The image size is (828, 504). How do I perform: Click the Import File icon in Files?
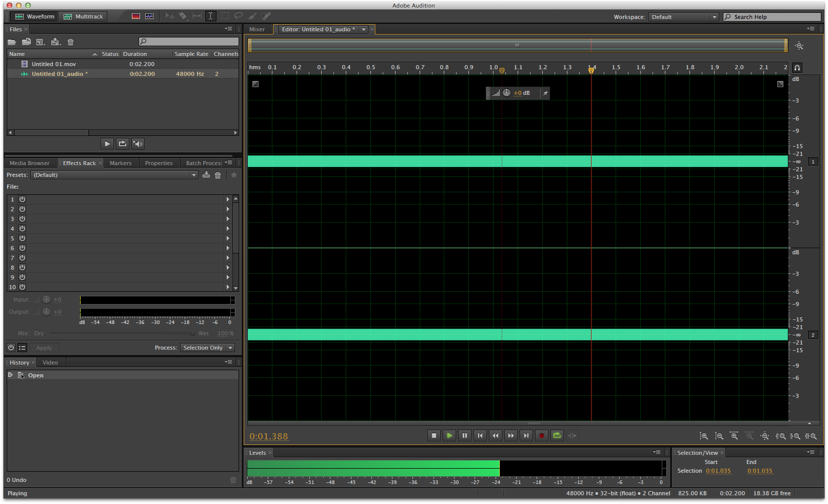point(26,42)
